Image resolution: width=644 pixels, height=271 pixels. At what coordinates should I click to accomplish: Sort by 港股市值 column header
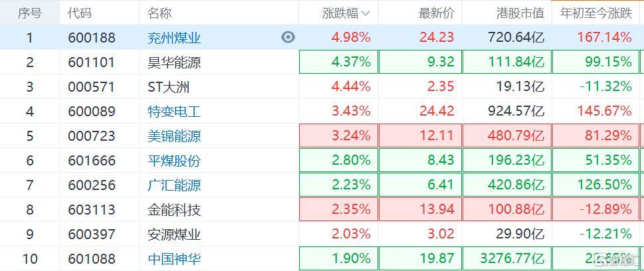(520, 13)
